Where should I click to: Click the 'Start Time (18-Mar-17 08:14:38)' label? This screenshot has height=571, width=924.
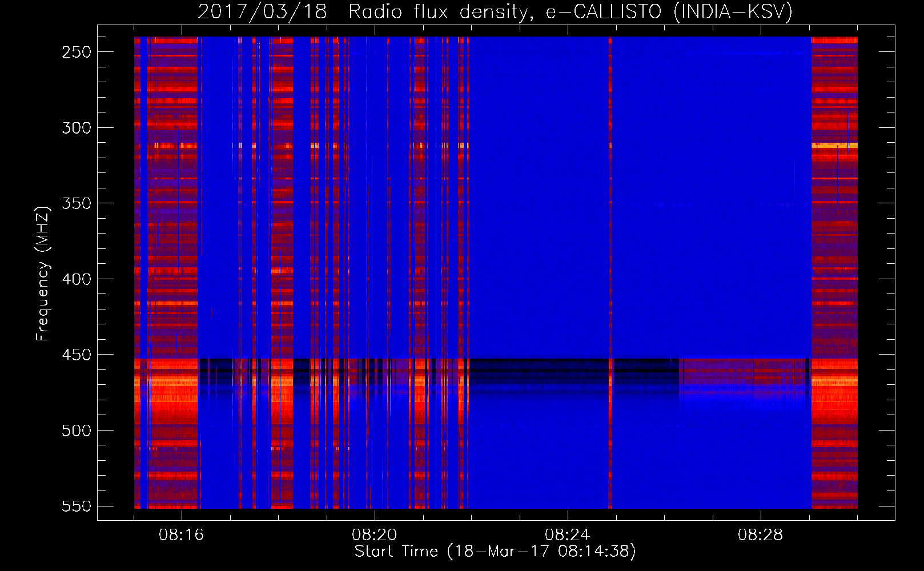click(x=495, y=552)
